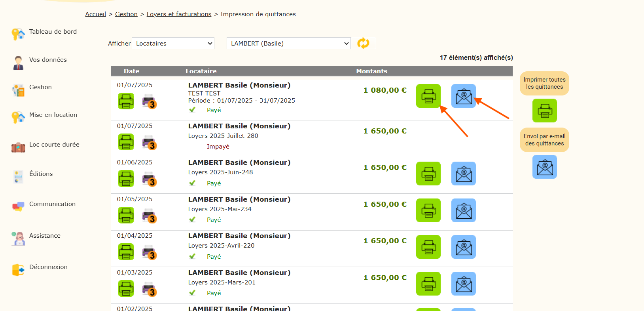Click small green printer in Loyers 2025-Juillet-280 row
This screenshot has width=644, height=311.
pyautogui.click(x=126, y=142)
